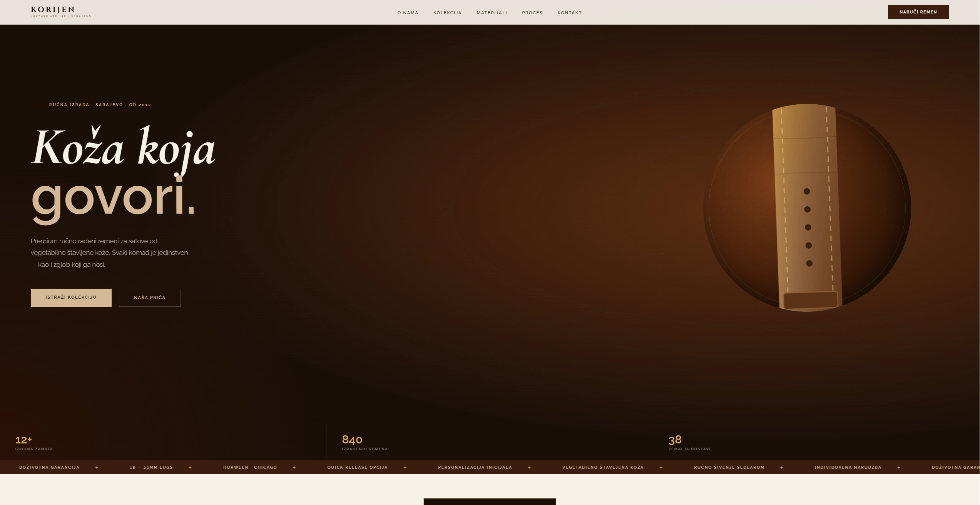Click the star separator after 'QUICK RELEASE OPCIJA'
The height and width of the screenshot is (505, 980).
(405, 468)
